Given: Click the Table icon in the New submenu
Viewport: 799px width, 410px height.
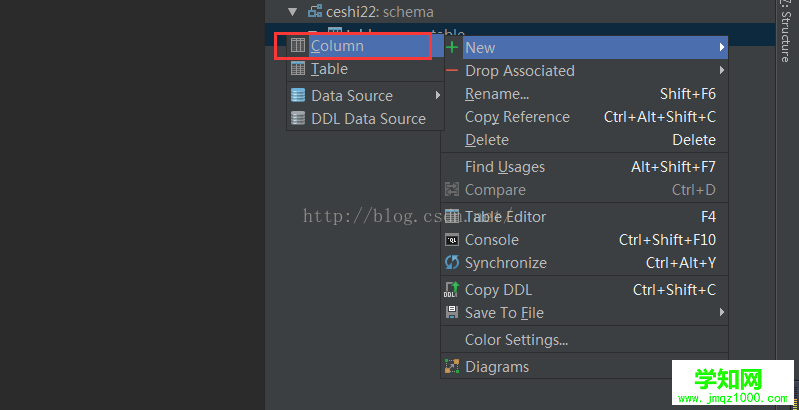Looking at the screenshot, I should pyautogui.click(x=298, y=69).
